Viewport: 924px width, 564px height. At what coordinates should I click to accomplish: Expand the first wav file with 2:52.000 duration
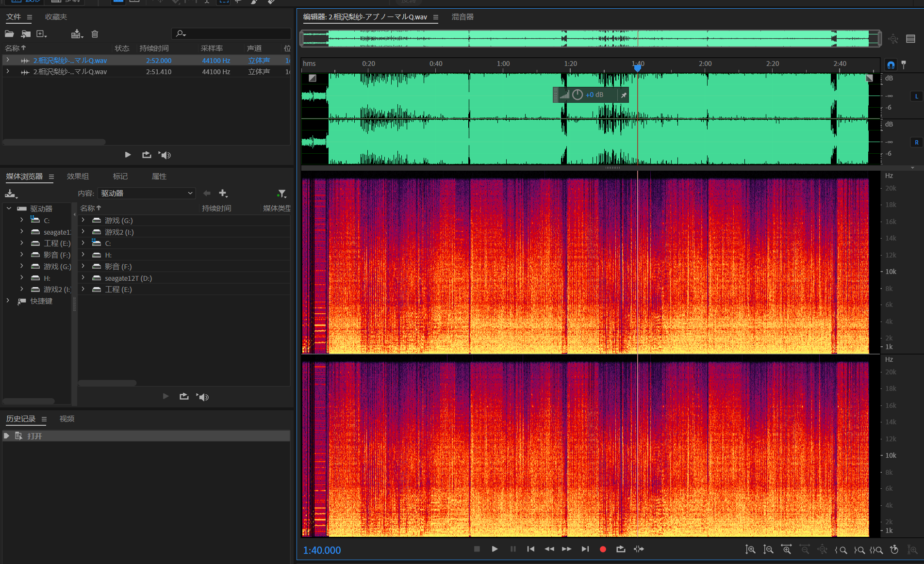(x=8, y=60)
